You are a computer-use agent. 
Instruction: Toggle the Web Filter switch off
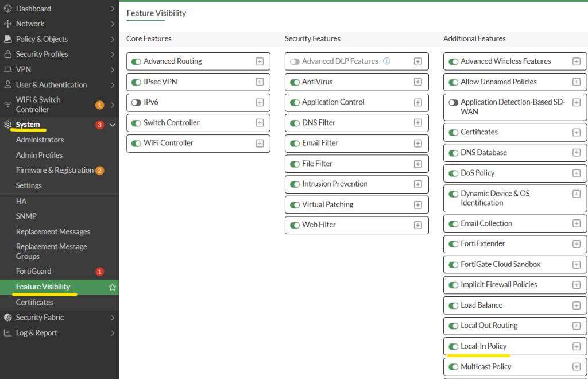(295, 226)
